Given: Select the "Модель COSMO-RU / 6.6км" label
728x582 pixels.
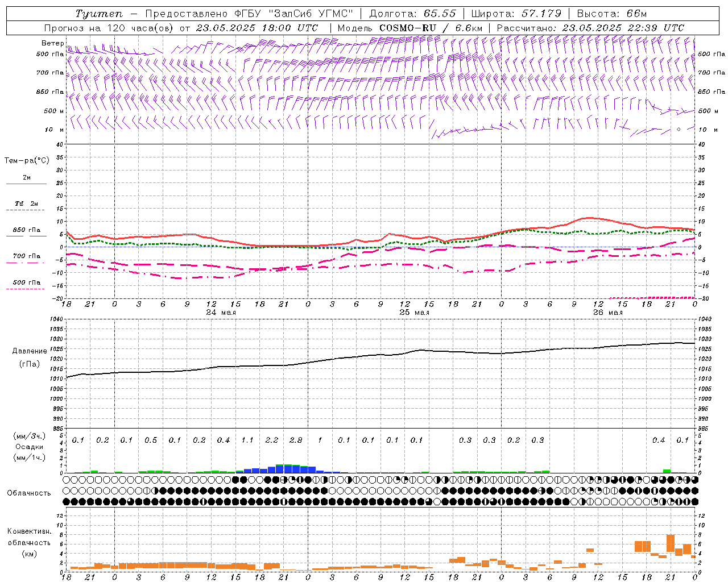Looking at the screenshot, I should (410, 28).
